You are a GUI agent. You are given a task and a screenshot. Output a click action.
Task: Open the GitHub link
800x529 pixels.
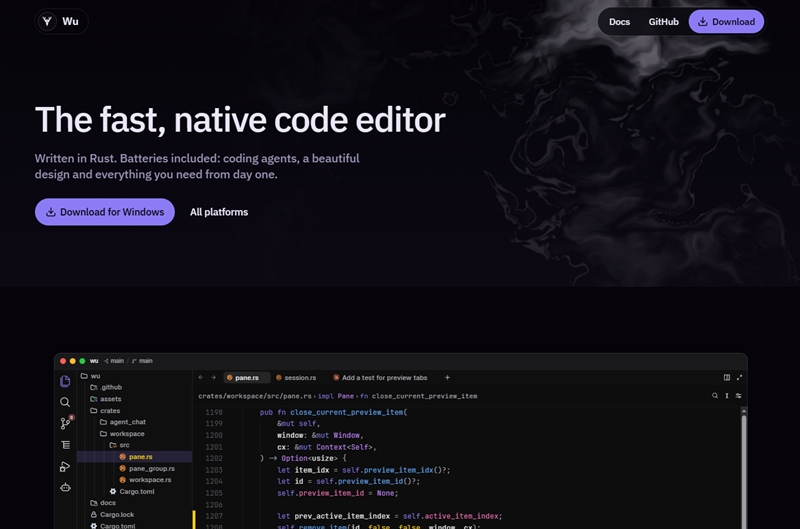coord(663,22)
